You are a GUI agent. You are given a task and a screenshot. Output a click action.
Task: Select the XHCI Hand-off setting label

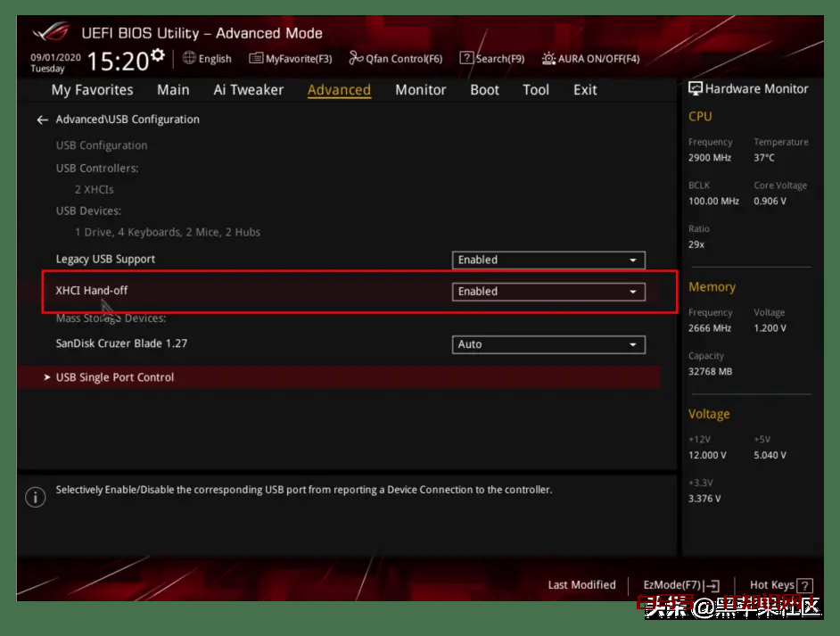(x=92, y=291)
